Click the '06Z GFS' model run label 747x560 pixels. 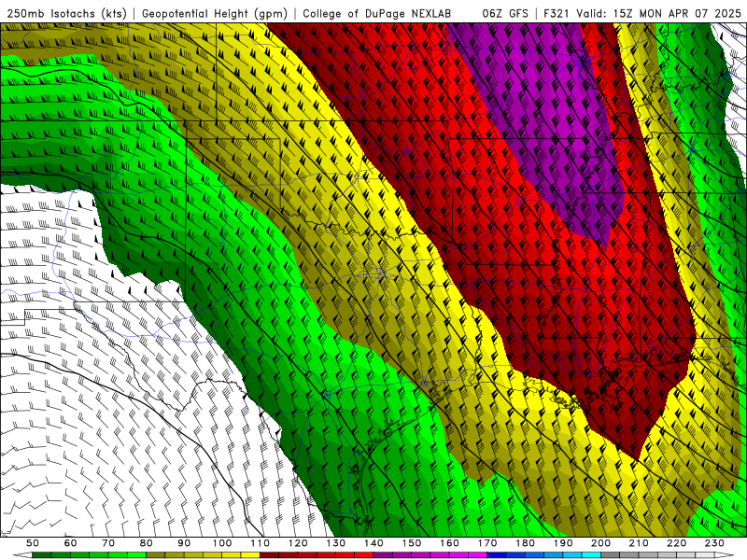point(505,14)
